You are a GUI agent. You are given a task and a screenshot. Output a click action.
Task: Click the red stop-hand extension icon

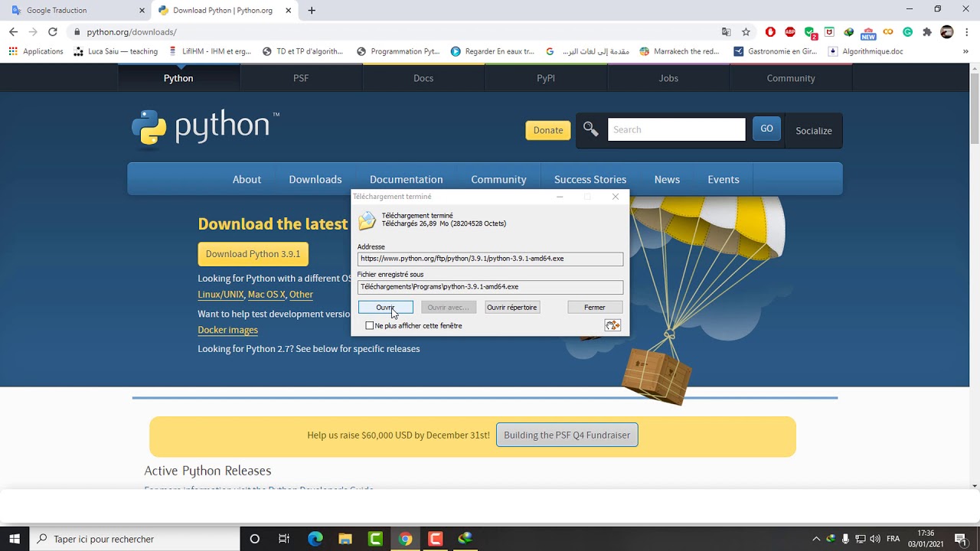[x=770, y=32]
